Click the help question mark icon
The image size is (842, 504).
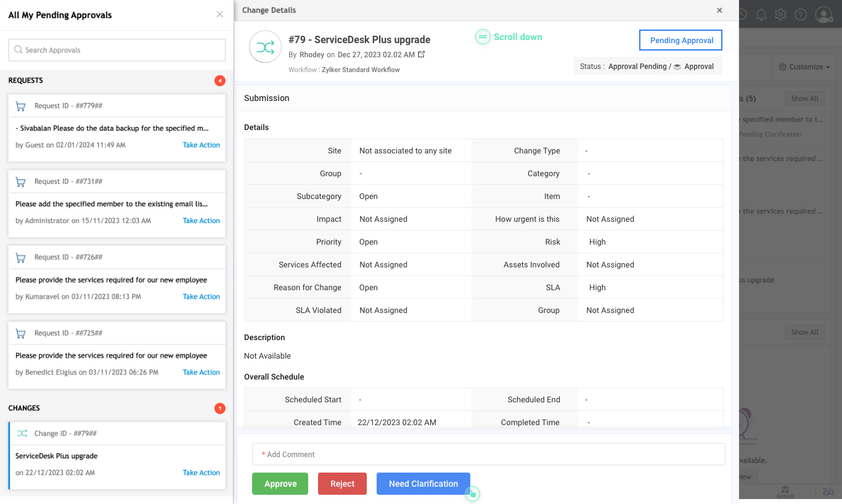click(x=801, y=15)
